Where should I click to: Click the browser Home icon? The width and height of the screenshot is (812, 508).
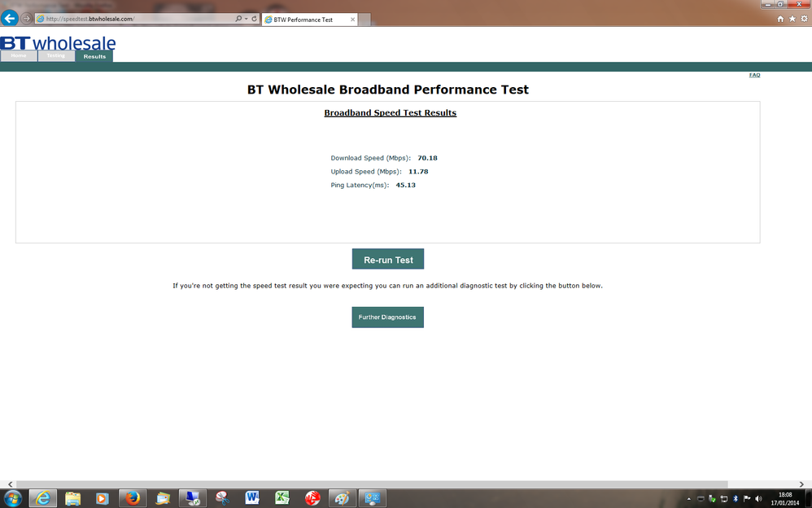[x=780, y=19]
